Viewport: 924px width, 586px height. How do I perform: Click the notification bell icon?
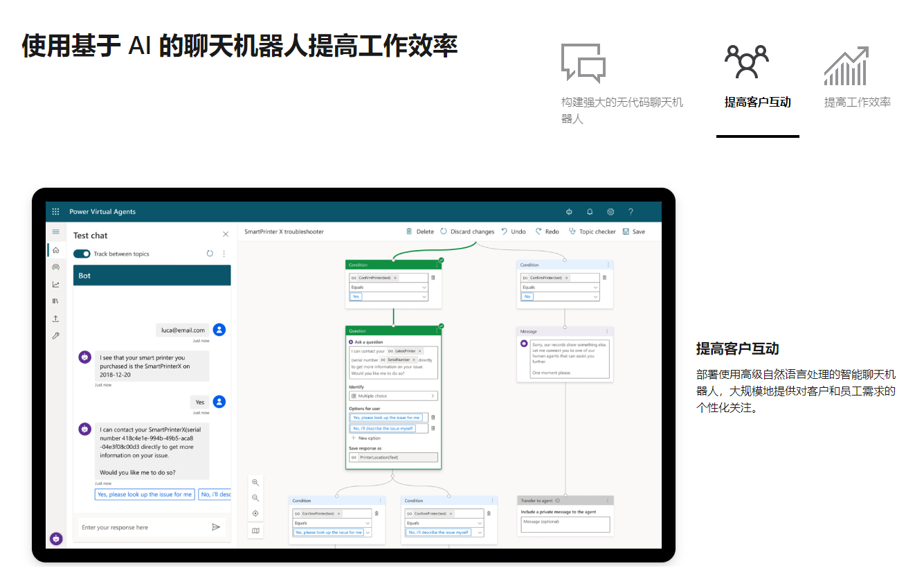(590, 212)
